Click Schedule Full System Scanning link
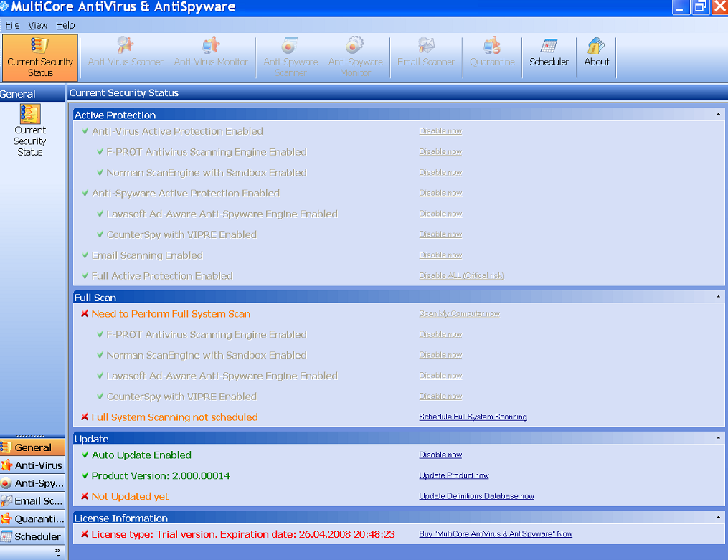728x560 pixels. point(473,417)
